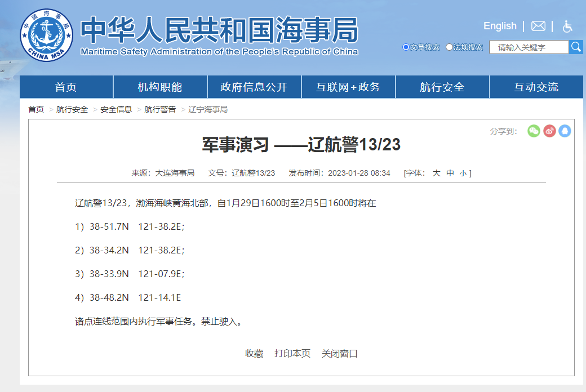This screenshot has width=586, height=392.
Task: Open the 互联网+政务 navigation tab
Action: tap(348, 87)
